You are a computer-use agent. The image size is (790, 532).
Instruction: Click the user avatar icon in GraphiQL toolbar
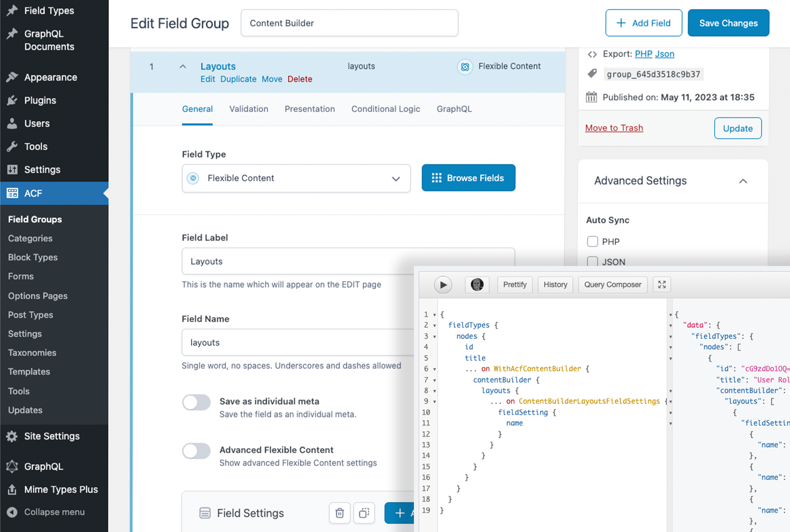pyautogui.click(x=477, y=285)
